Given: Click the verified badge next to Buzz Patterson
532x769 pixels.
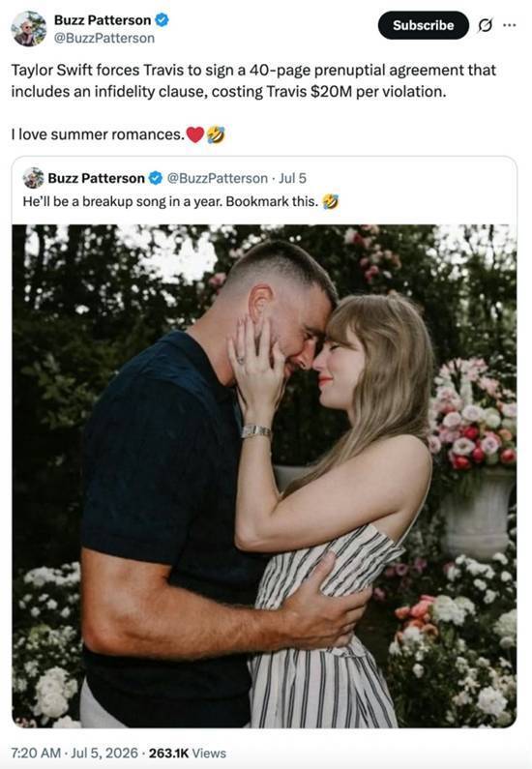Looking at the screenshot, I should pyautogui.click(x=163, y=20).
